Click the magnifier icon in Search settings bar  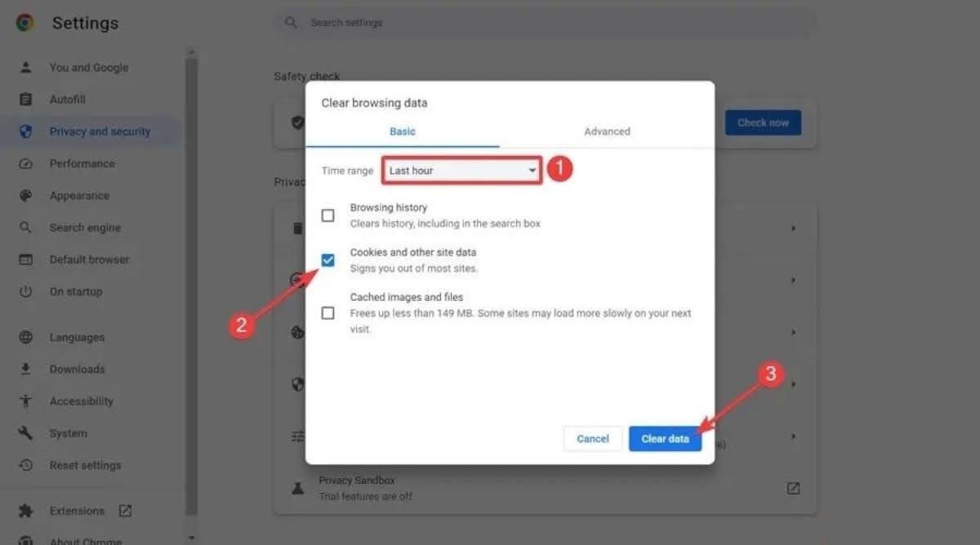291,22
